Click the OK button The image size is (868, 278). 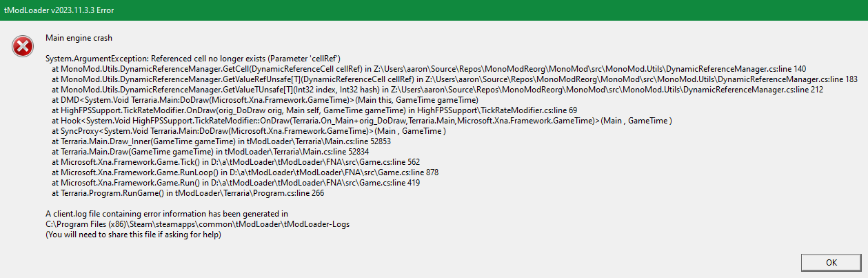[x=831, y=262]
